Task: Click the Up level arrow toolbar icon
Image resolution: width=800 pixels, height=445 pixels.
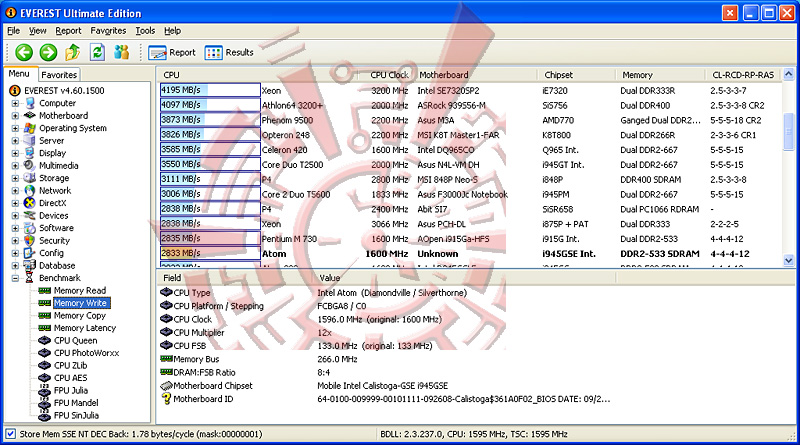Action: coord(72,52)
